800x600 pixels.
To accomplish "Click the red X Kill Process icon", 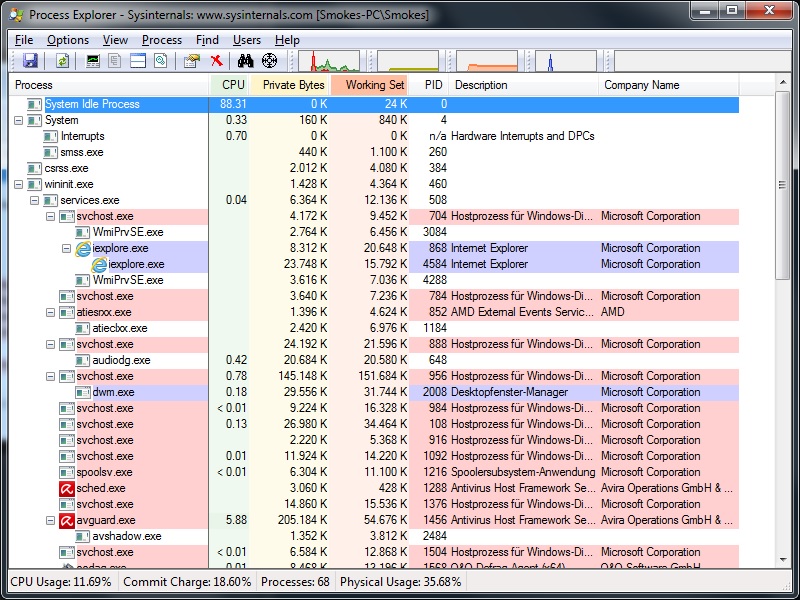I will coord(216,61).
